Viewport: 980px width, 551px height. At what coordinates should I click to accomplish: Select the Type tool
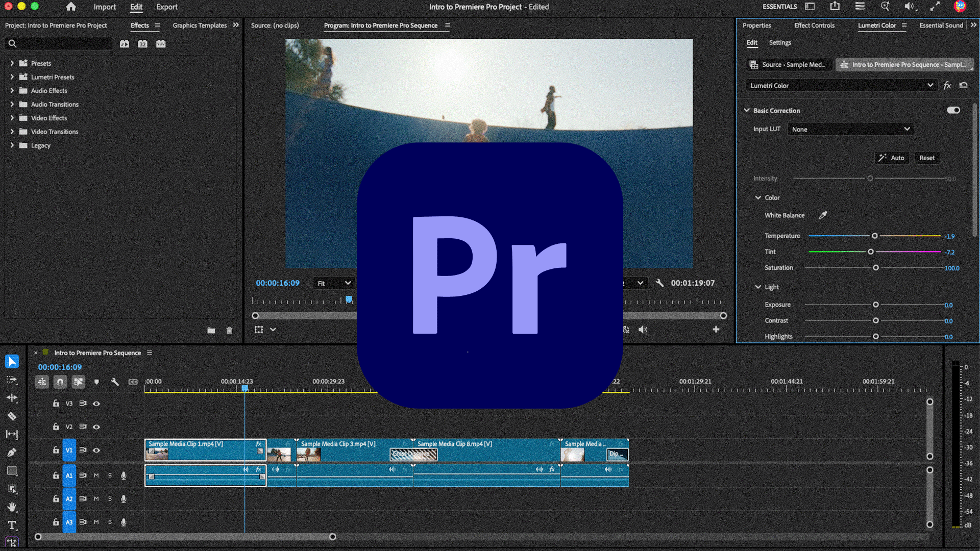(12, 525)
